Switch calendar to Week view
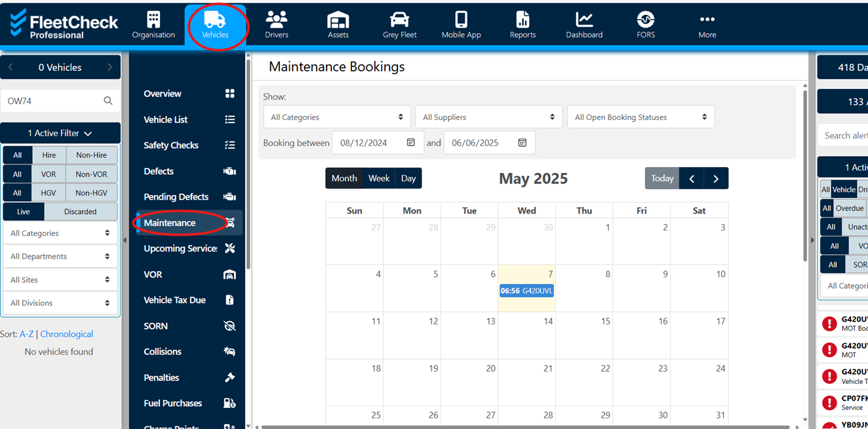Viewport: 868px width, 429px height. click(379, 178)
